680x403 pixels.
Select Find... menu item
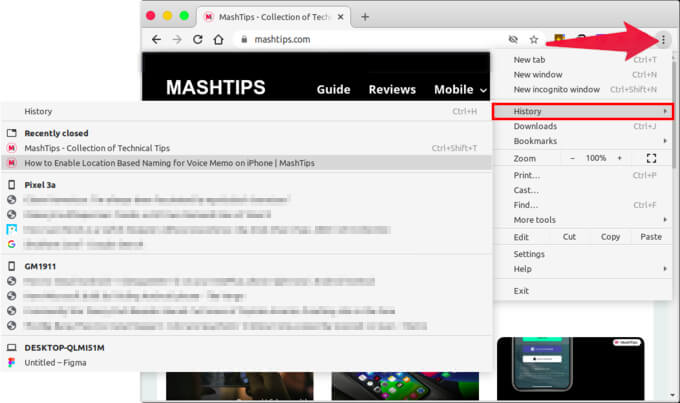pyautogui.click(x=583, y=205)
